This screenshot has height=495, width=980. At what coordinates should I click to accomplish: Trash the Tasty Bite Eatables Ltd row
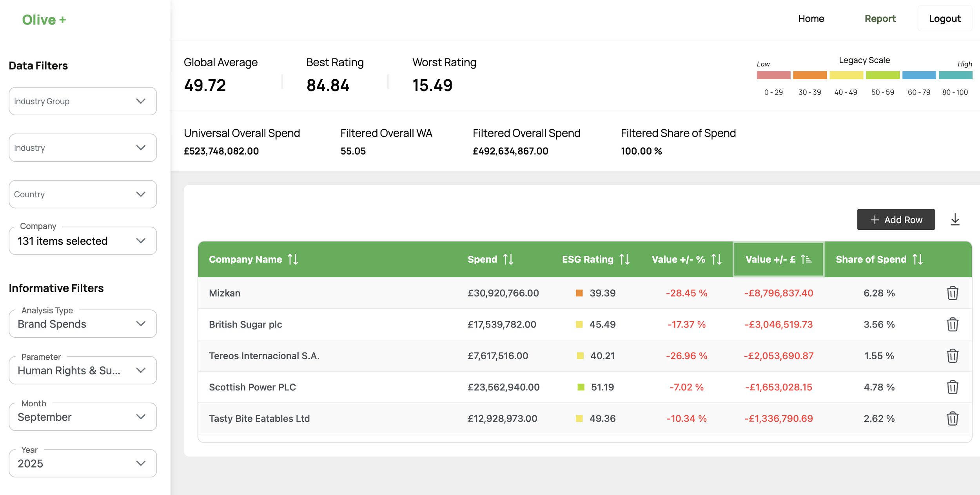952,419
